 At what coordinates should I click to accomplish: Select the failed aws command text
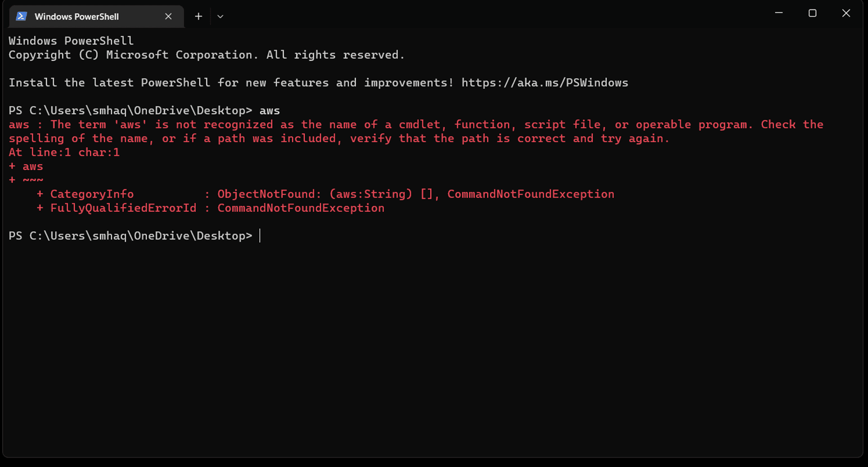pyautogui.click(x=269, y=110)
